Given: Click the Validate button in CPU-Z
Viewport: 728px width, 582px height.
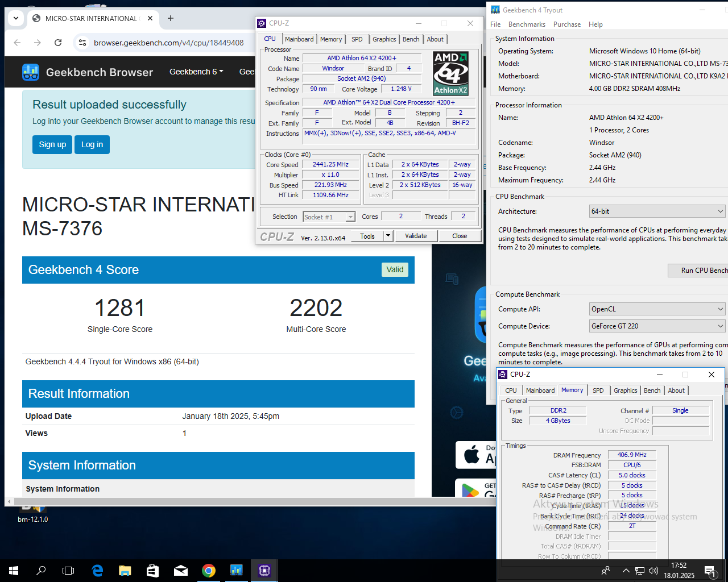Looking at the screenshot, I should point(416,236).
